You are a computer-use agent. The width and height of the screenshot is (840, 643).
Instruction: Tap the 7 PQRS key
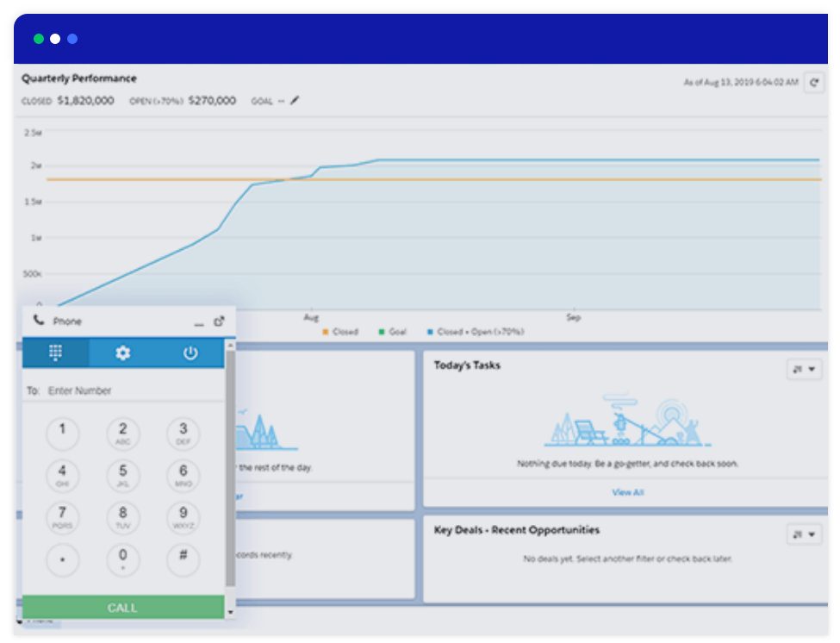pos(63,517)
